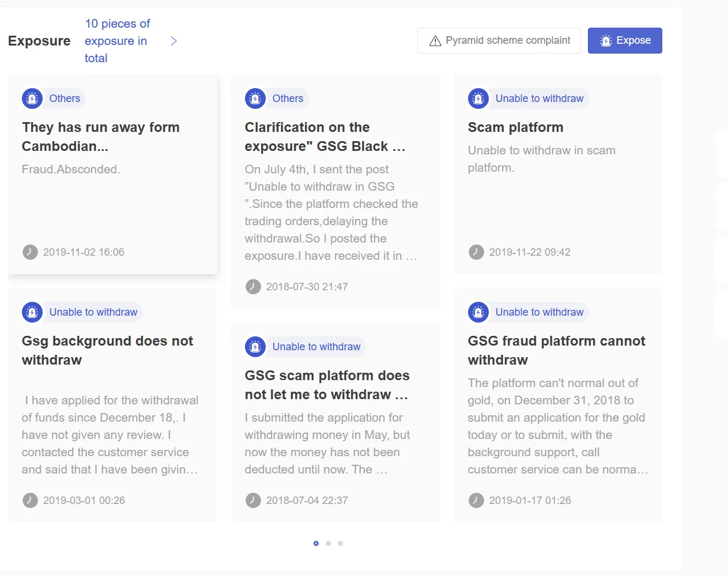Click the clock icon beside 2018-07-30 21:47
Screen dimensions: 728x576
point(253,287)
